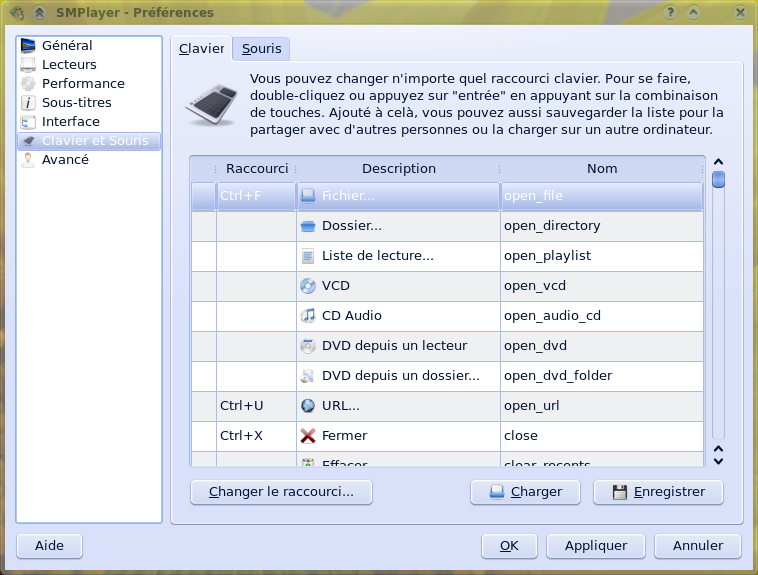Switch to the Souris tab
Image resolution: width=758 pixels, height=575 pixels.
coord(262,49)
